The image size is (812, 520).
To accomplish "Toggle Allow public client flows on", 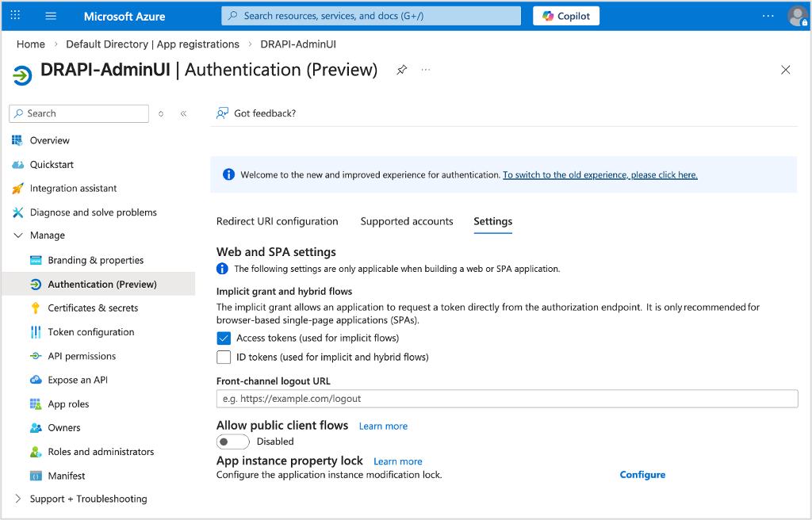I will click(232, 441).
